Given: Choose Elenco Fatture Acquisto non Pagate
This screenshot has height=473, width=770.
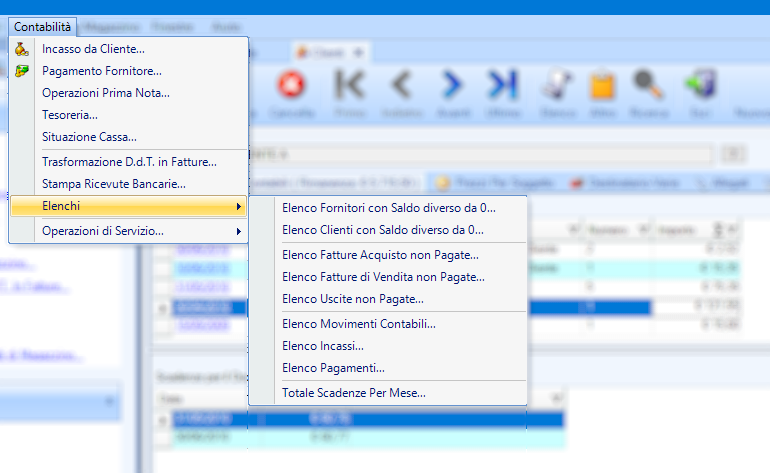Looking at the screenshot, I should 380,254.
